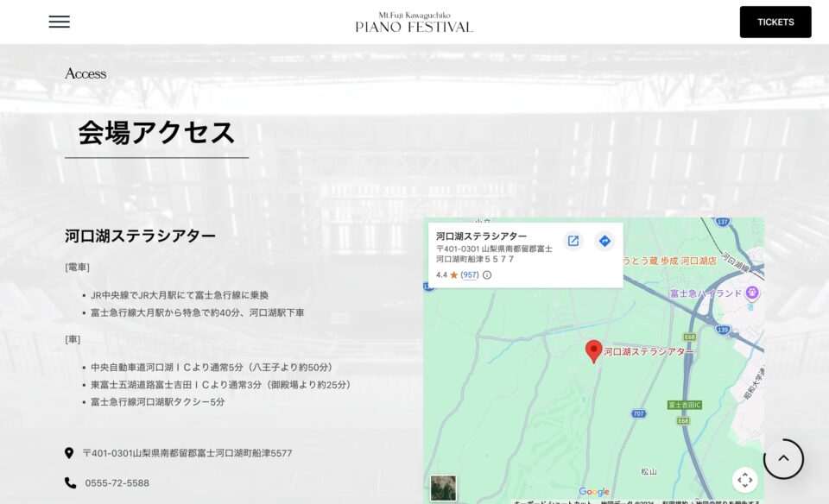
Task: Select the 富士急行線大月駅 express line item
Action: pos(197,312)
